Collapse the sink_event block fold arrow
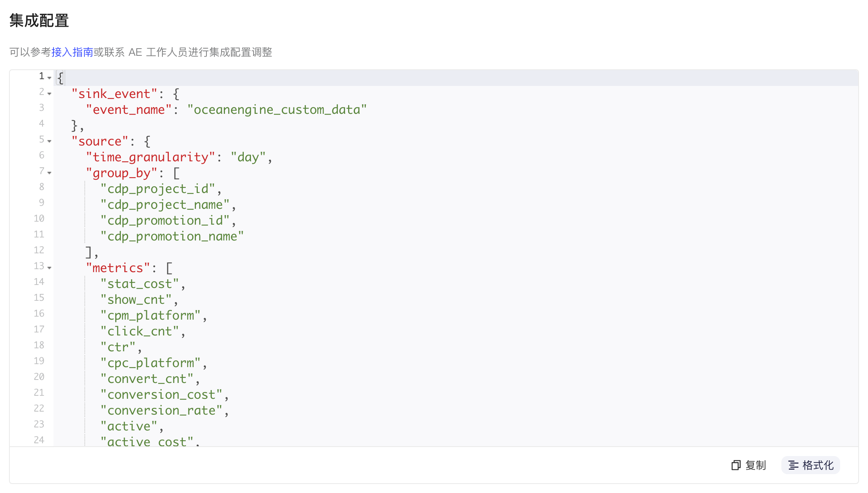Viewport: 868px width, 493px height. click(x=49, y=93)
